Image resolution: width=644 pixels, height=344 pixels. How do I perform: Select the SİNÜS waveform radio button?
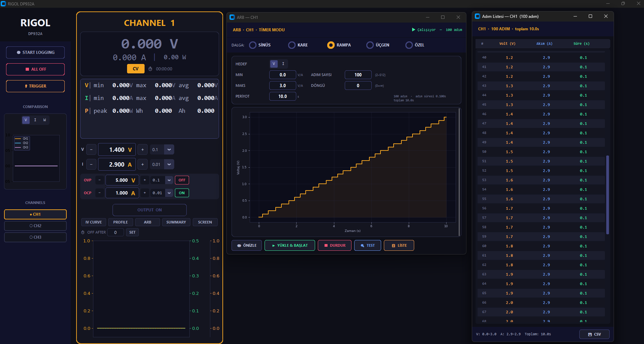tap(253, 45)
